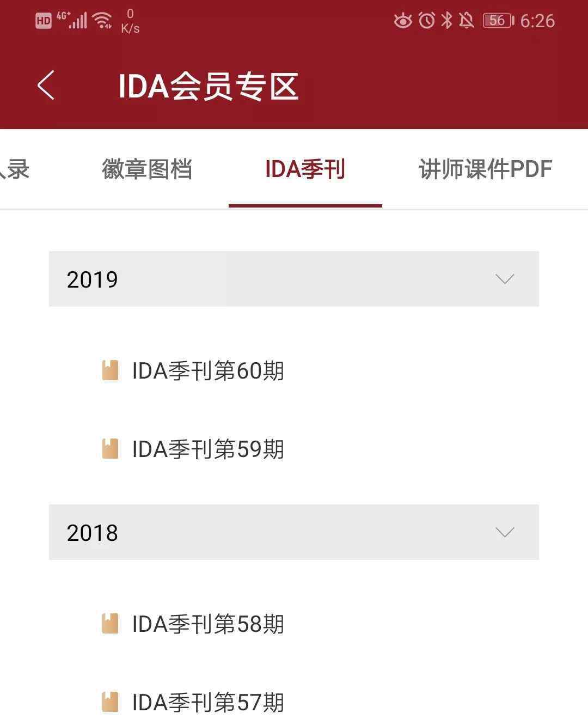
Task: Tap the bookmark icon beside issue 57
Action: click(111, 702)
